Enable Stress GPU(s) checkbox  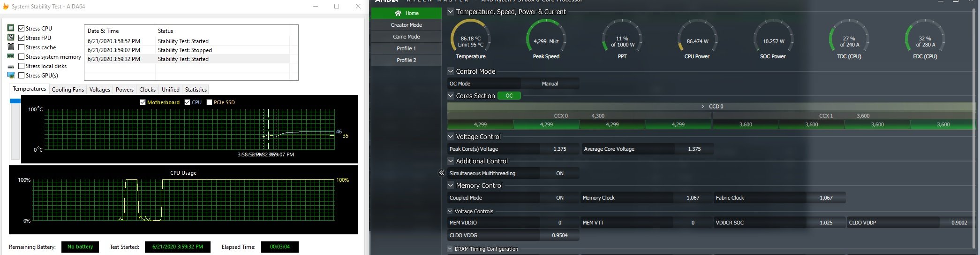pos(21,75)
